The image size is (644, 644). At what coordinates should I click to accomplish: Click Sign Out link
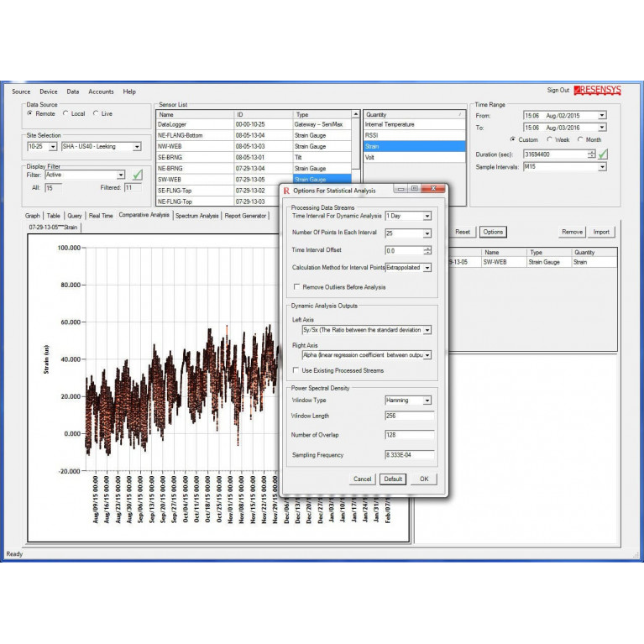tap(558, 91)
